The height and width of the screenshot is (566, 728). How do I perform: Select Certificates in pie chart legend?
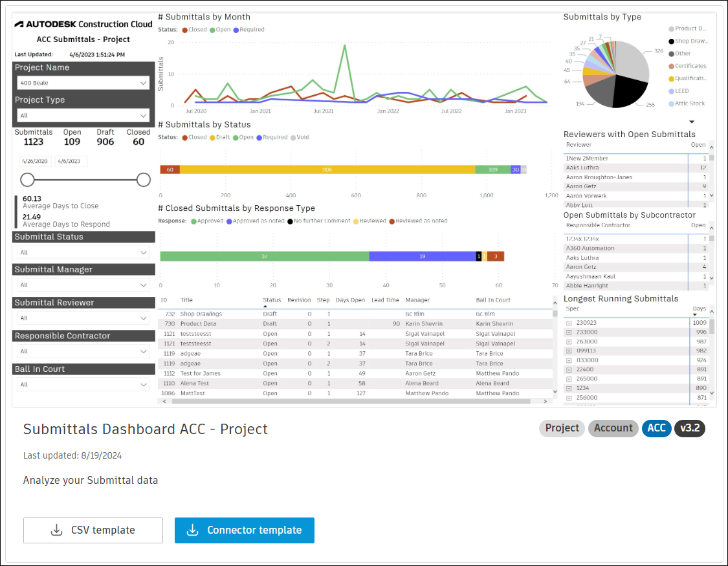(688, 66)
